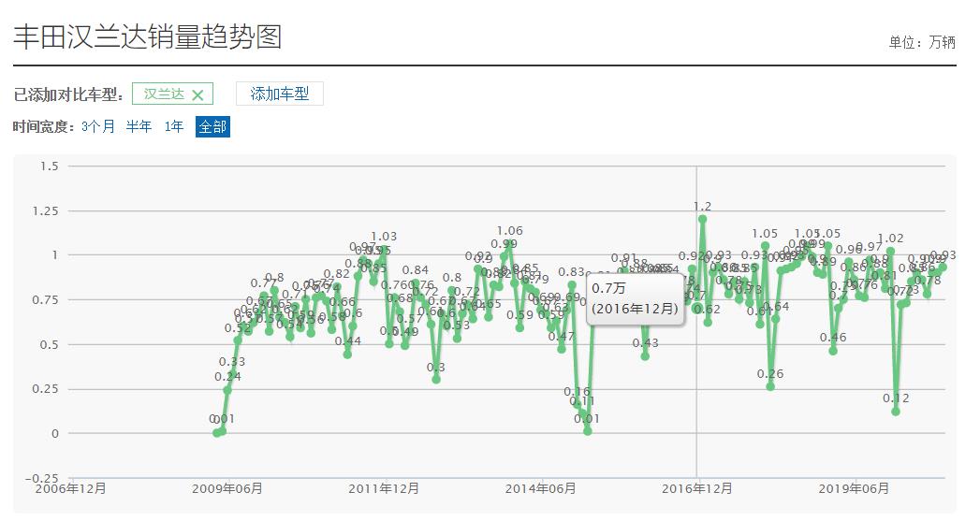Select the 半年 time range

tap(139, 127)
